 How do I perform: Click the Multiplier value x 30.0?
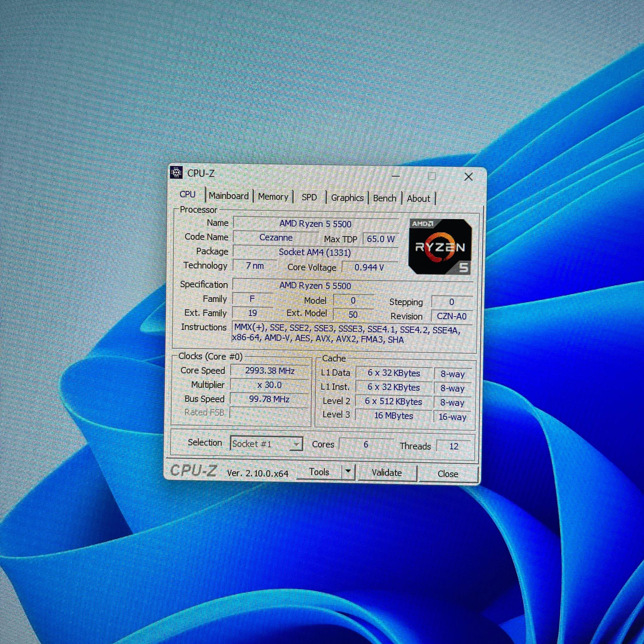pos(269,385)
